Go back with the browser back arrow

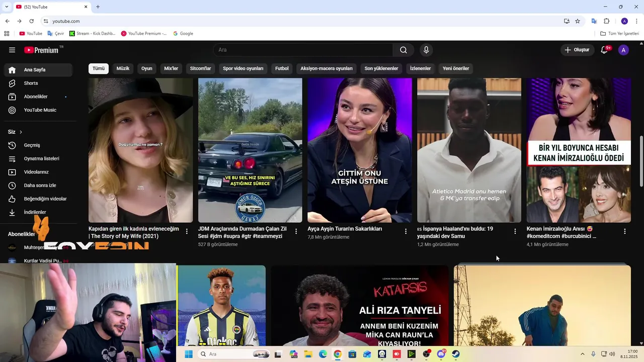7,21
